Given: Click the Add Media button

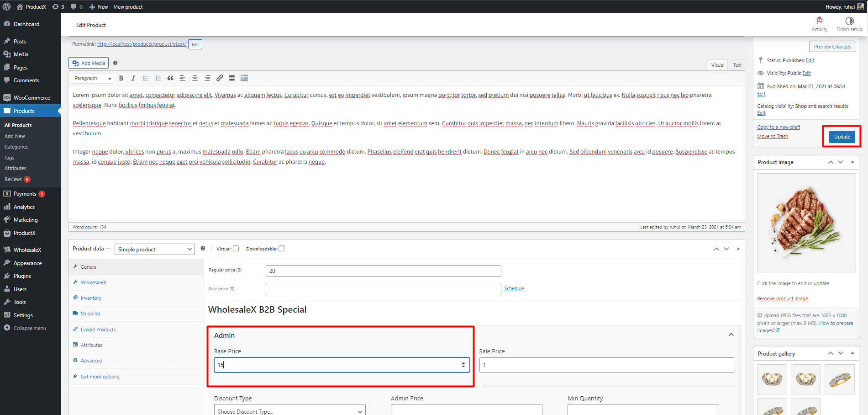Looking at the screenshot, I should click(x=88, y=63).
